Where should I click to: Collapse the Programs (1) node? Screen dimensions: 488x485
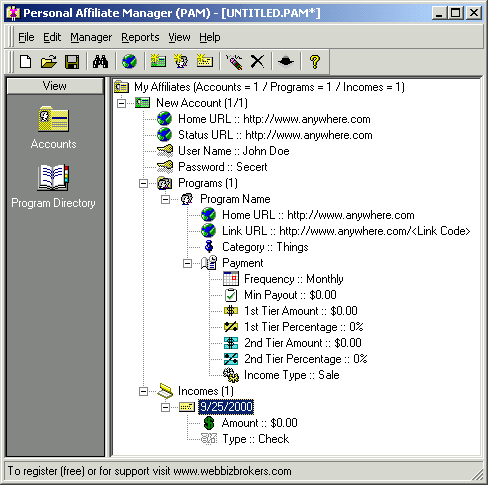(x=143, y=183)
